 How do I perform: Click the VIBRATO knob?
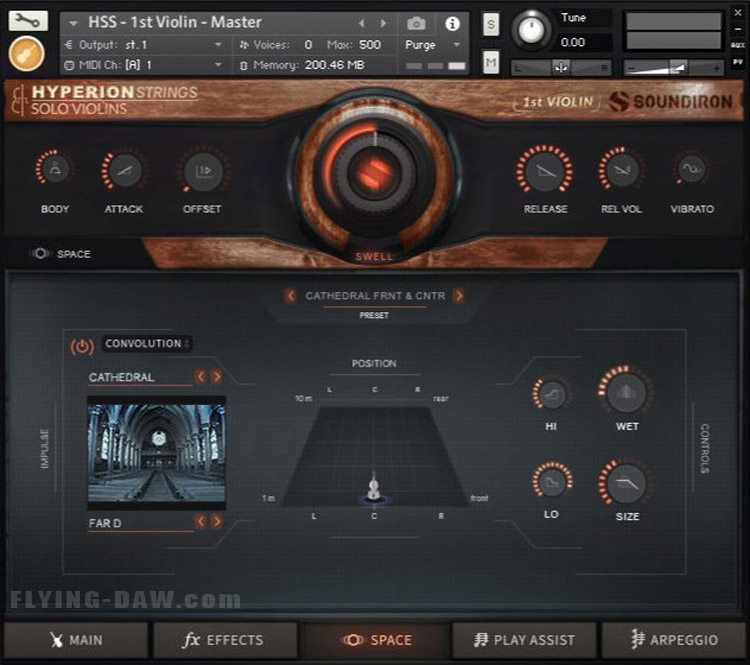click(692, 168)
